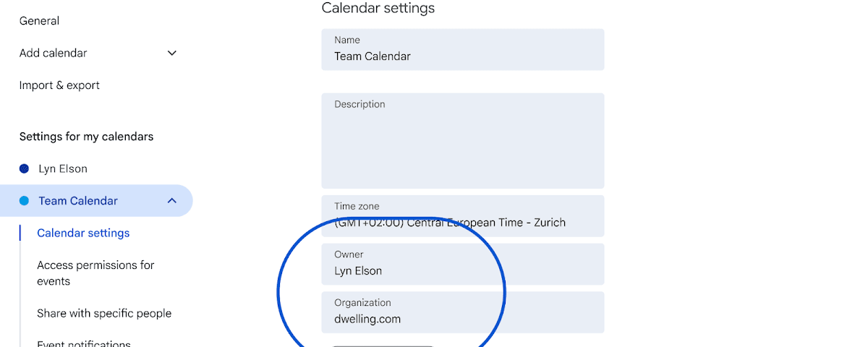
Task: Select the Team Calendar sidebar entry
Action: click(x=78, y=201)
